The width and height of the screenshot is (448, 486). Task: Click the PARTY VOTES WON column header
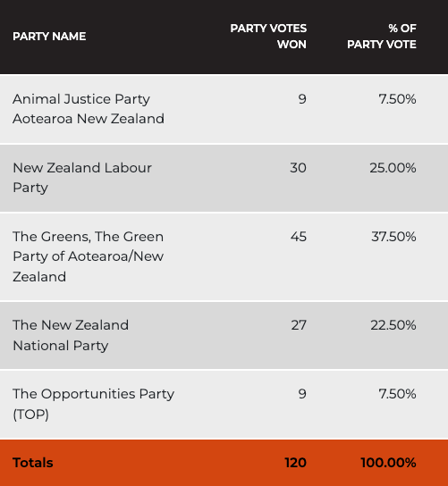click(x=268, y=37)
